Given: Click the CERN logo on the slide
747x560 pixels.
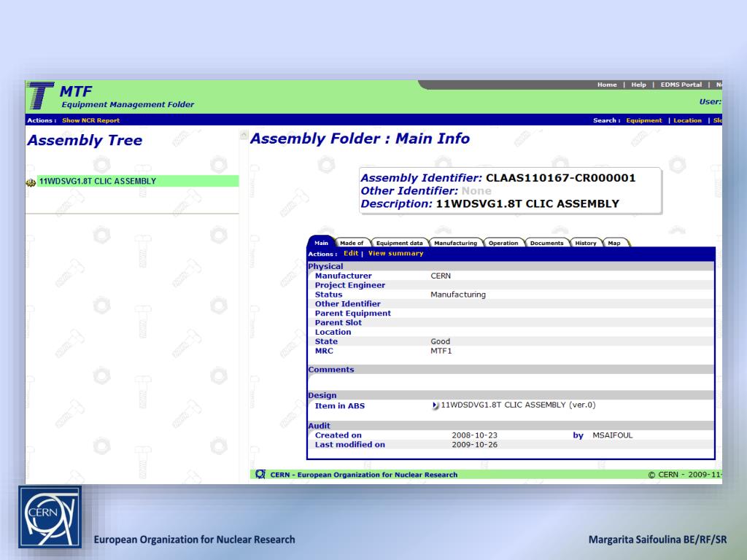Looking at the screenshot, I should pyautogui.click(x=50, y=517).
